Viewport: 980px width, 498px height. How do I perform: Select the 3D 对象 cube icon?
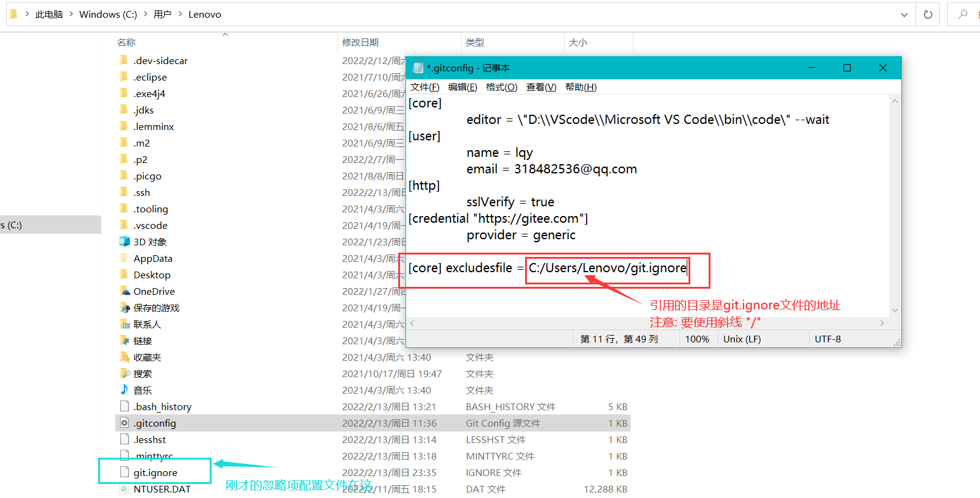(124, 242)
